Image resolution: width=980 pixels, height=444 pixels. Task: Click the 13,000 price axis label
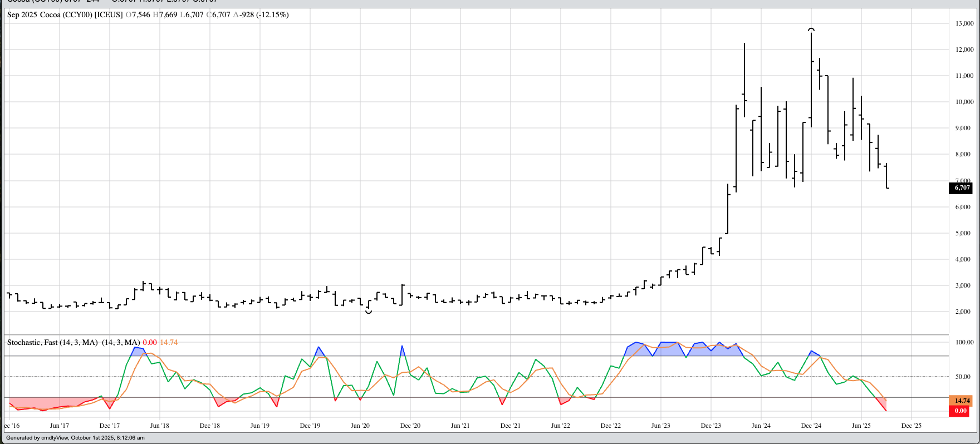click(x=964, y=23)
